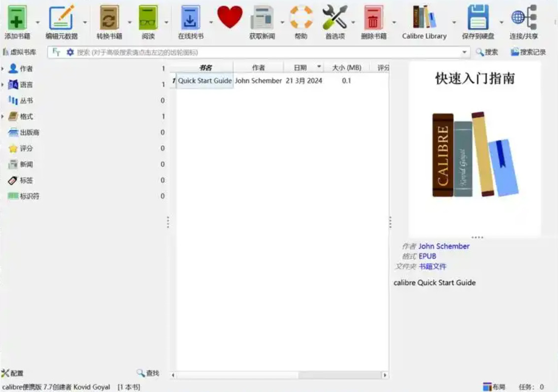Open the Layout button in status bar
Viewport: 558px width, 392px height.
point(494,387)
